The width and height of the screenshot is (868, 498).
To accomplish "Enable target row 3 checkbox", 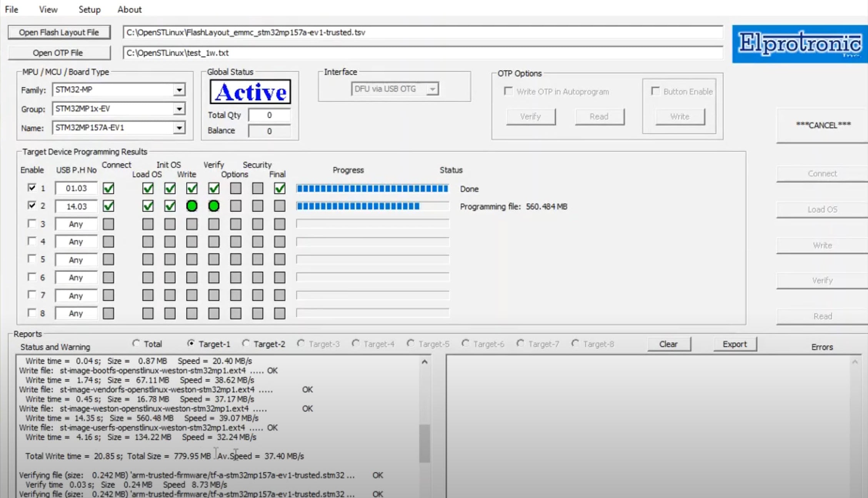I will pyautogui.click(x=32, y=223).
